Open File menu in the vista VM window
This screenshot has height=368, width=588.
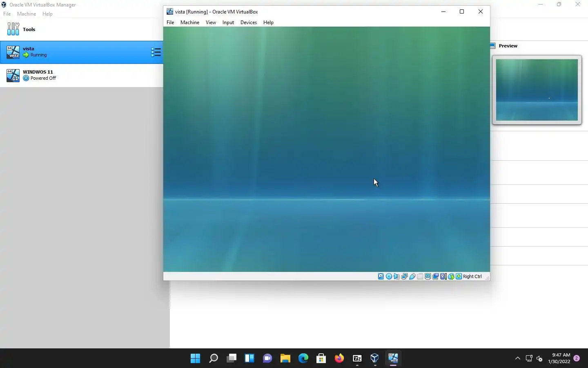pyautogui.click(x=170, y=22)
